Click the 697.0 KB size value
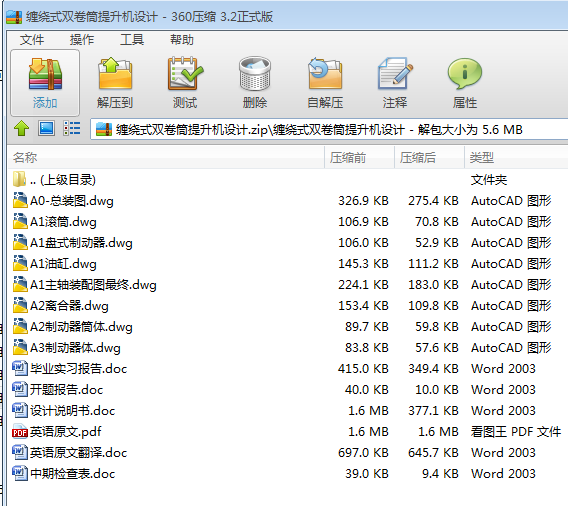This screenshot has height=506, width=568. pyautogui.click(x=363, y=453)
